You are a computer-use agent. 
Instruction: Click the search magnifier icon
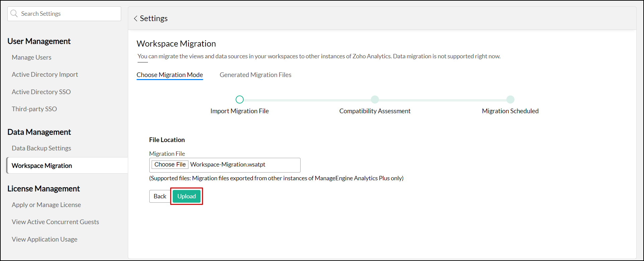click(x=14, y=14)
